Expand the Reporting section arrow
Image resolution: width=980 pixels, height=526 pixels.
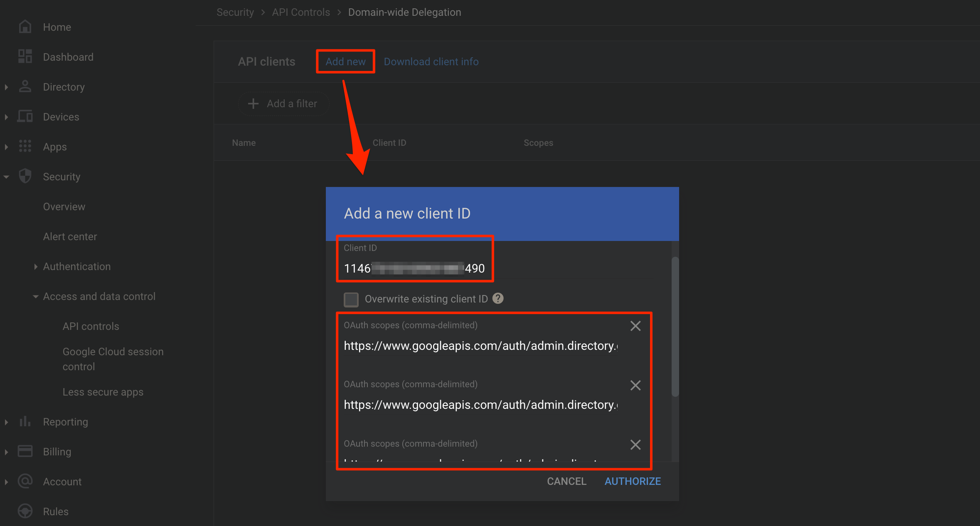pos(6,422)
